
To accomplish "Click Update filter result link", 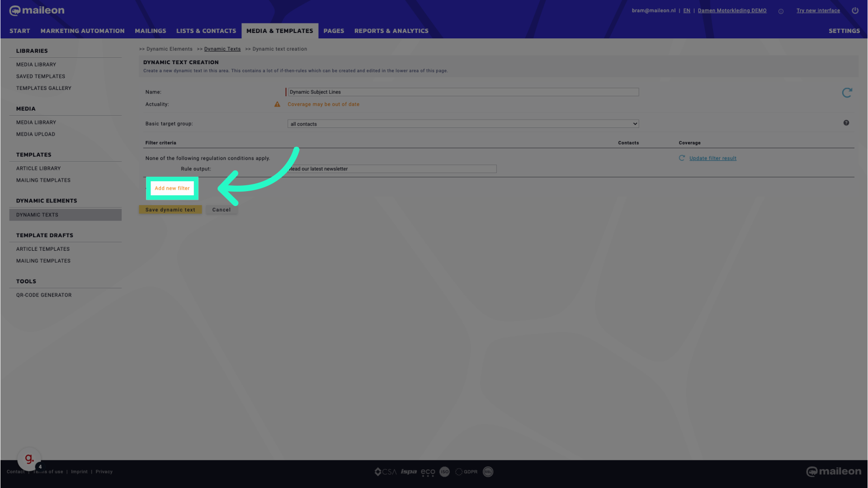I will point(713,158).
